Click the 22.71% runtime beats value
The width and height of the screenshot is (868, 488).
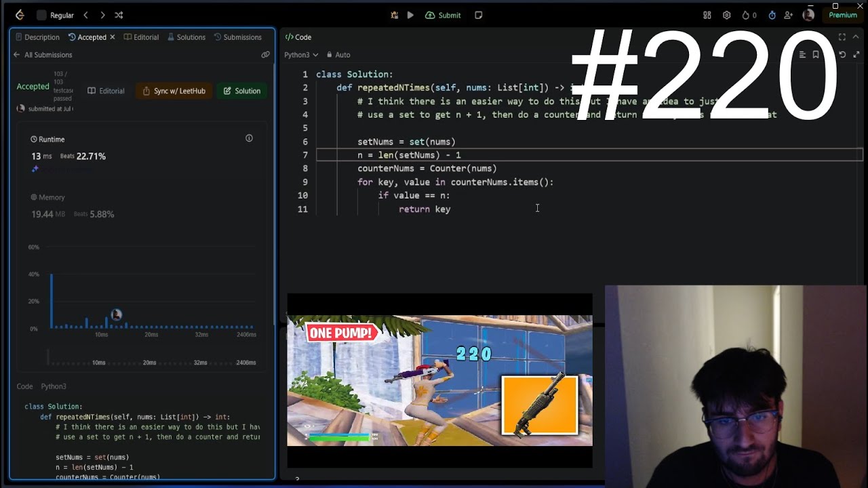[x=91, y=157]
